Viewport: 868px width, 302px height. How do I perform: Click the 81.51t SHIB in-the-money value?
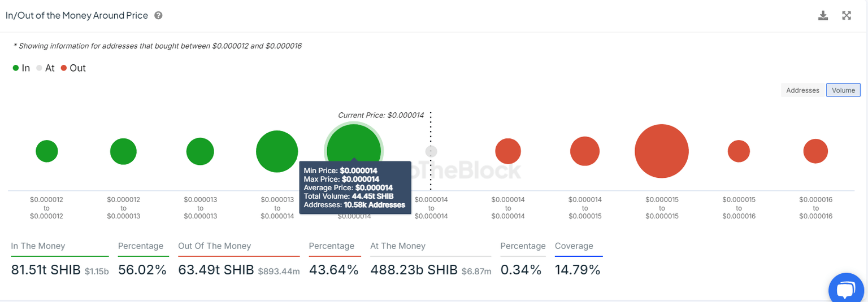pyautogui.click(x=46, y=270)
